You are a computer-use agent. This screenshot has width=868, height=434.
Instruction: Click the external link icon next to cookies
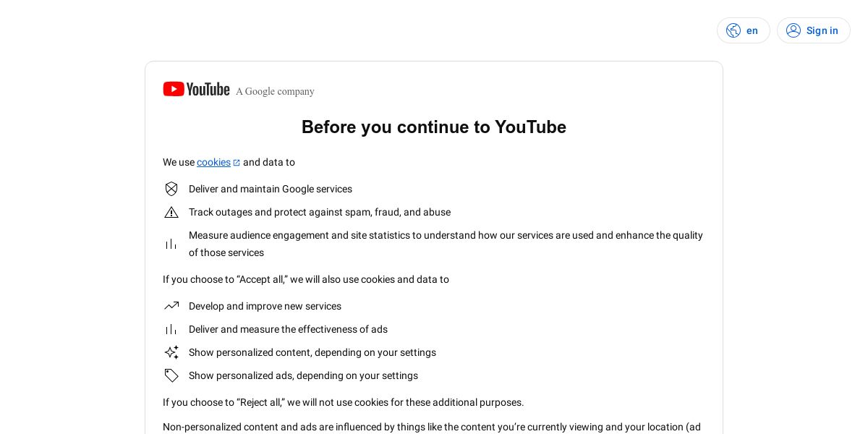237,163
